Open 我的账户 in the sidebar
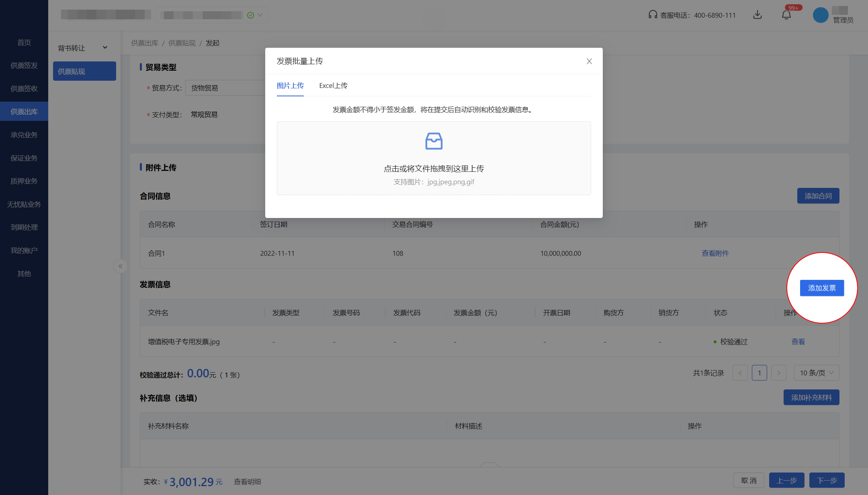This screenshot has width=868, height=495. tap(24, 251)
